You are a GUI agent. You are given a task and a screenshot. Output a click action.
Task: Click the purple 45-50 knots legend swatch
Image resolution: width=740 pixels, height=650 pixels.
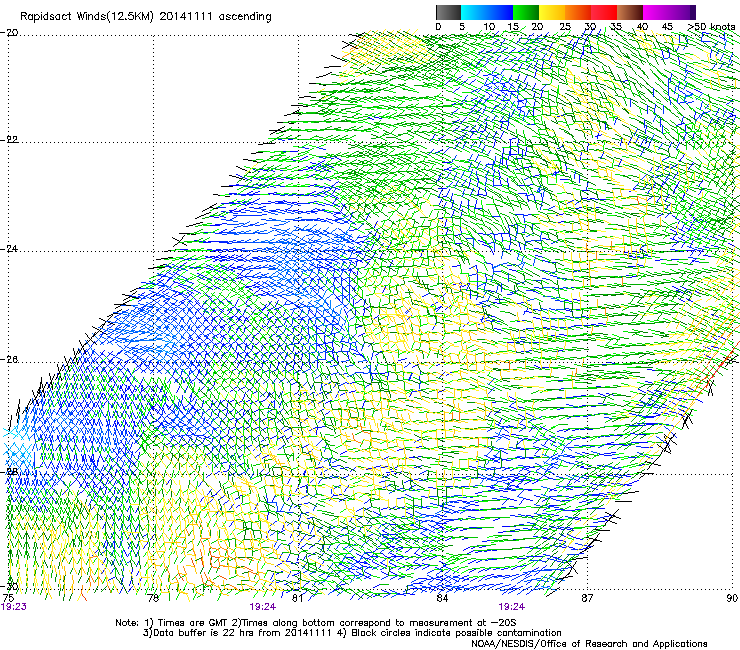click(x=682, y=12)
